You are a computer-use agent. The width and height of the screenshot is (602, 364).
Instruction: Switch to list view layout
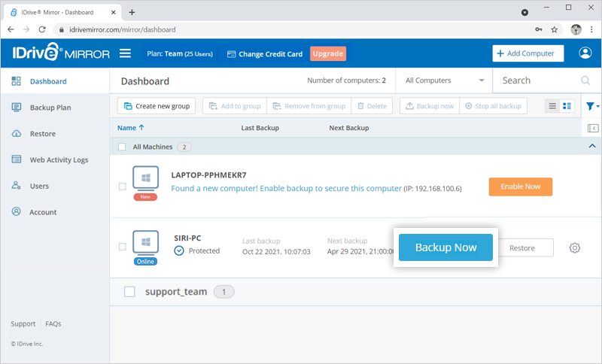552,106
